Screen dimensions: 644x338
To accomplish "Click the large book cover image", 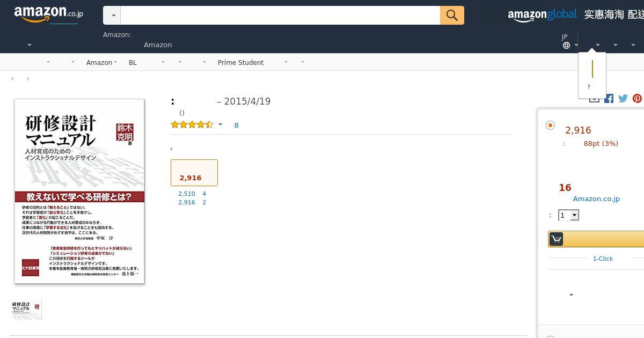I will [x=79, y=191].
